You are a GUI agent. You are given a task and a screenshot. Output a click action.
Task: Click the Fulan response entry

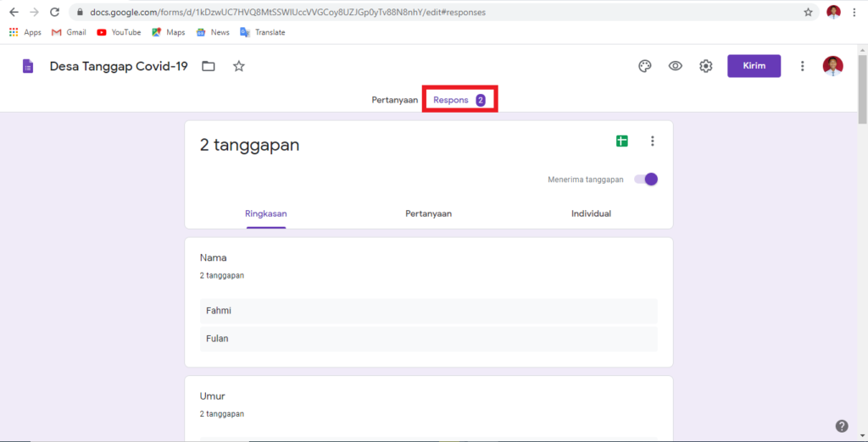click(x=428, y=339)
